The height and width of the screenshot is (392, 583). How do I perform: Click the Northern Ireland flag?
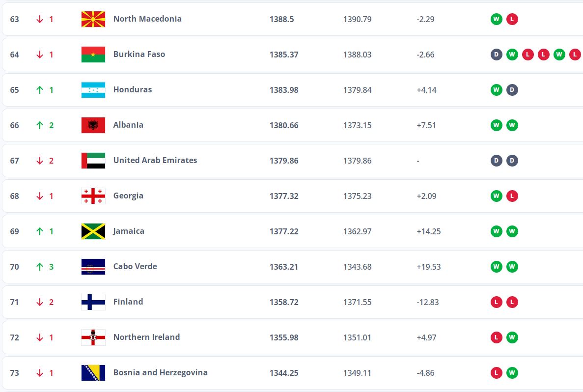coord(93,337)
